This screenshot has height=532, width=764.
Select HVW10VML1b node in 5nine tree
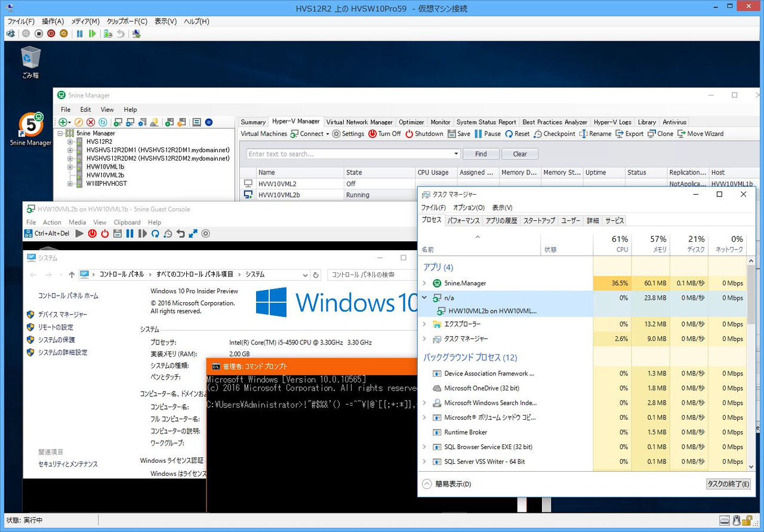point(105,167)
